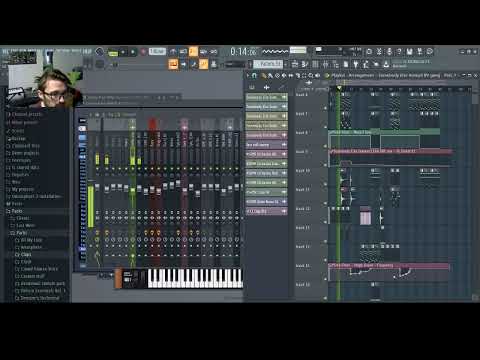Open the pattern selector dropdown
The width and height of the screenshot is (480, 360).
pos(268,64)
